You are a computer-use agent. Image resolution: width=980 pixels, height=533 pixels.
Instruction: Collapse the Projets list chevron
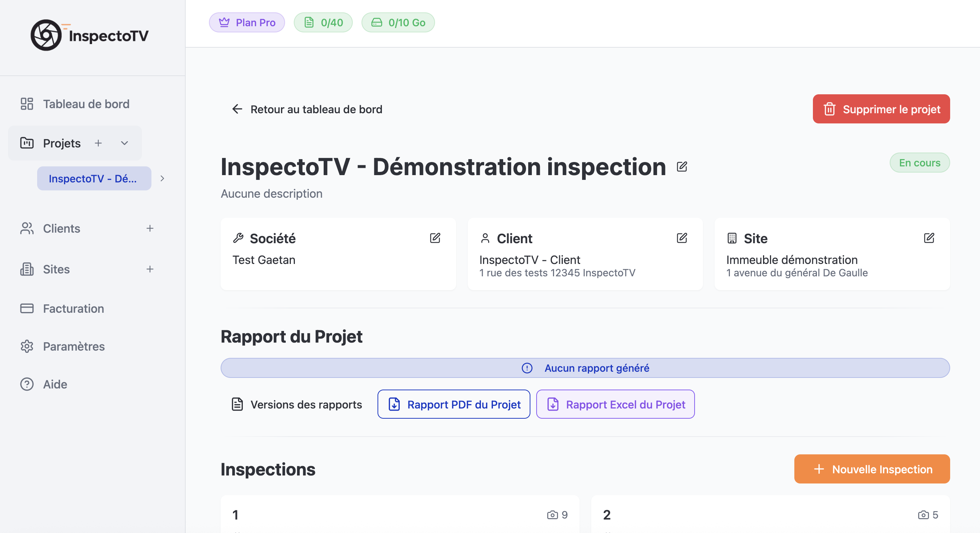125,143
